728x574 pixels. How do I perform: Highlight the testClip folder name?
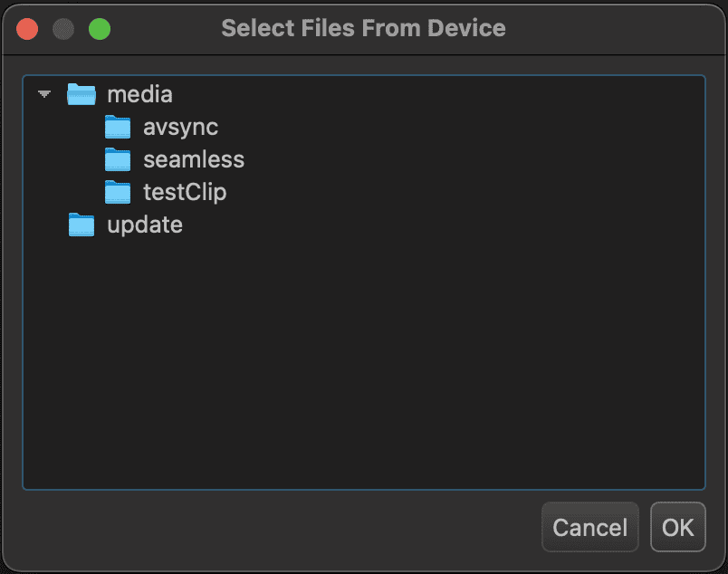[184, 193]
